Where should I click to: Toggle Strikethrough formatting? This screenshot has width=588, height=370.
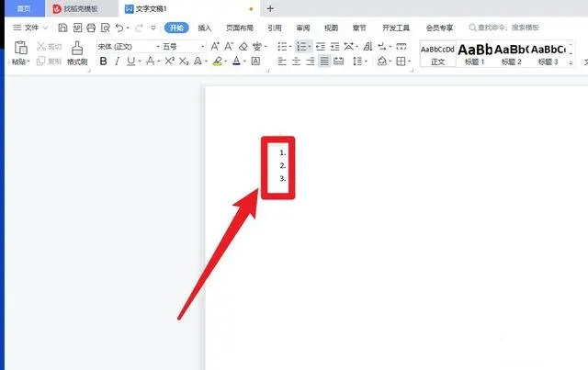coord(151,61)
